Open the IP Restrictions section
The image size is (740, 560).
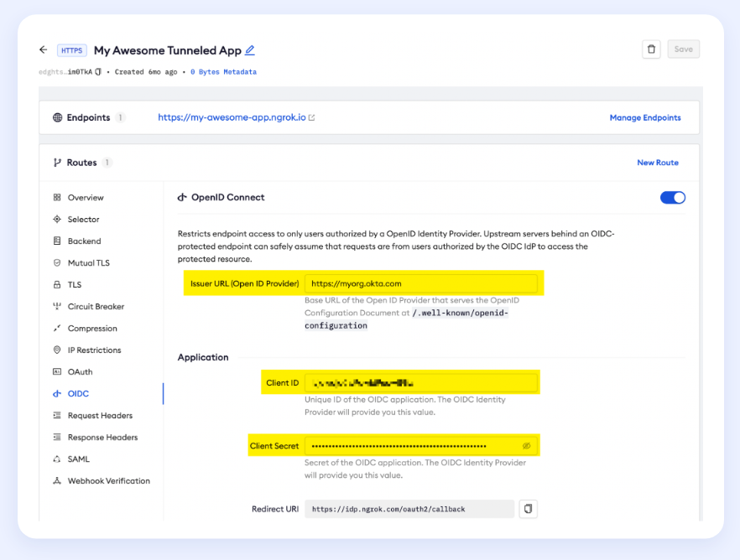pyautogui.click(x=94, y=350)
